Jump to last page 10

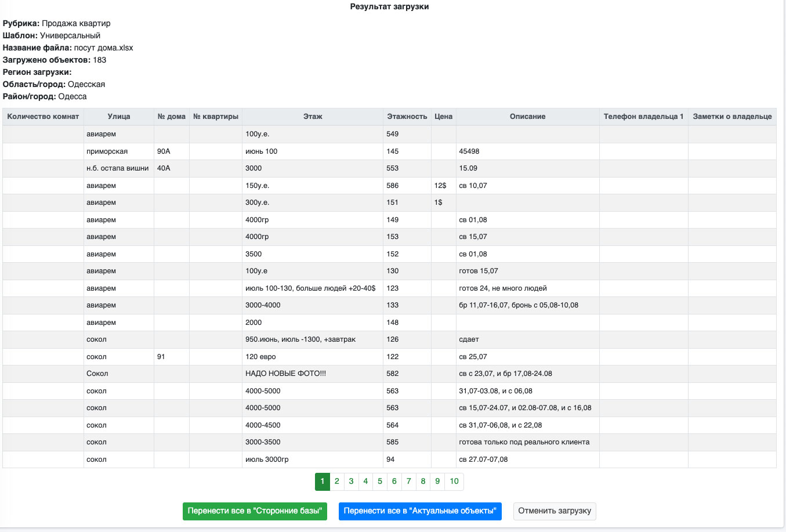pyautogui.click(x=454, y=482)
